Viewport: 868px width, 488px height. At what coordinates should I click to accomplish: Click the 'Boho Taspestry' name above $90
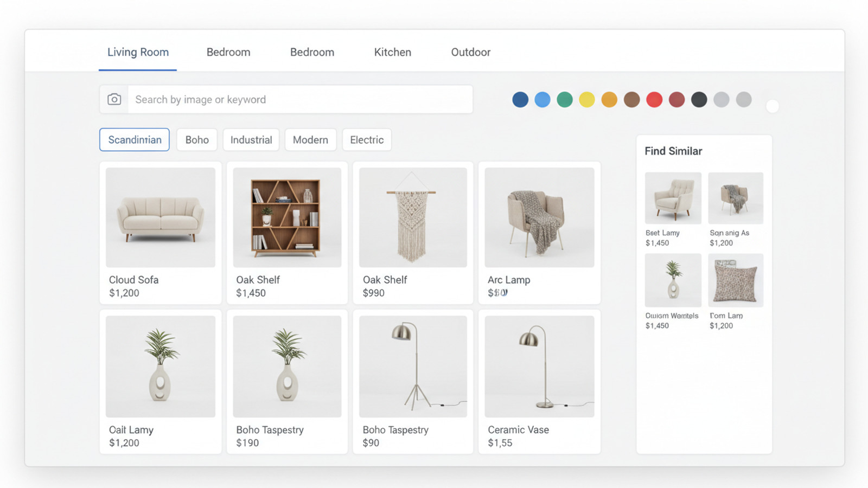[395, 430]
